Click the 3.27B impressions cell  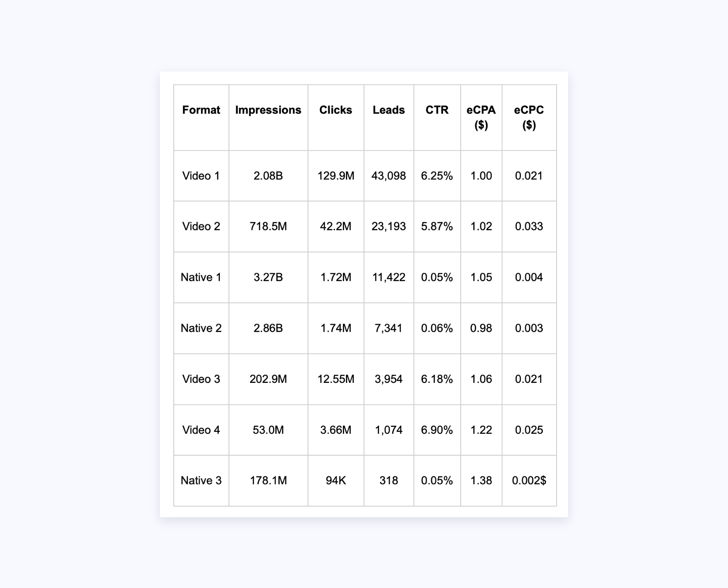point(268,278)
